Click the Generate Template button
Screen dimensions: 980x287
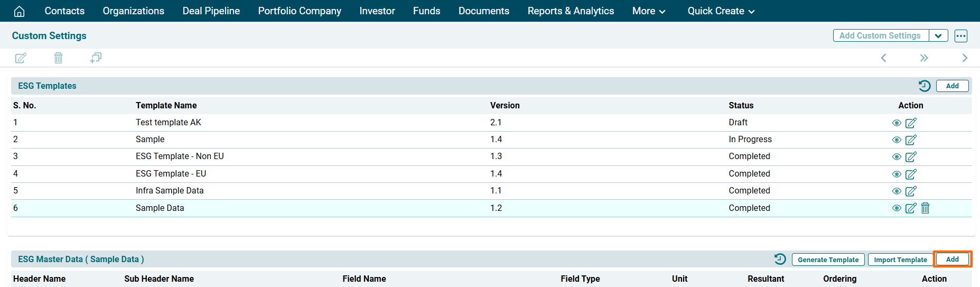click(x=828, y=260)
